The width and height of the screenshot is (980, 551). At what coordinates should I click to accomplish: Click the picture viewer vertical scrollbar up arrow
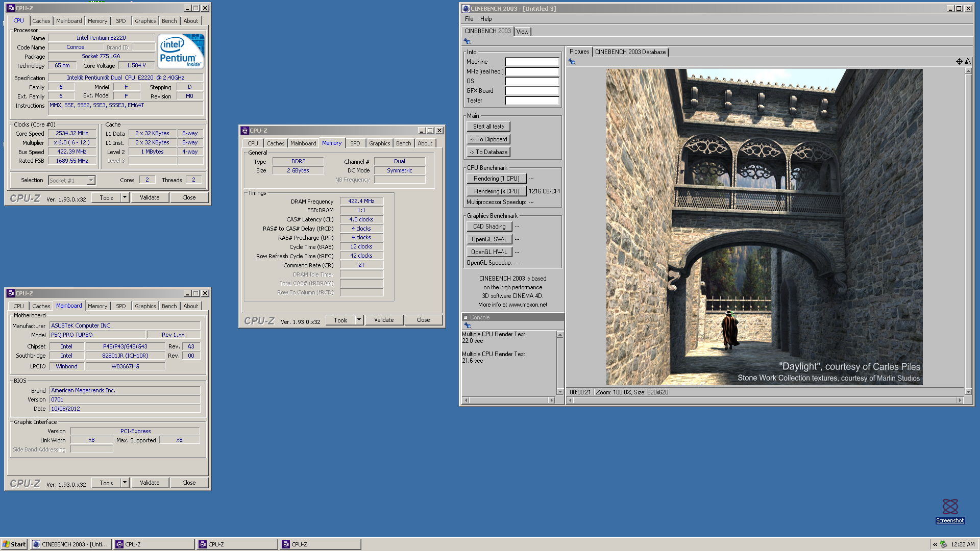[x=968, y=71]
